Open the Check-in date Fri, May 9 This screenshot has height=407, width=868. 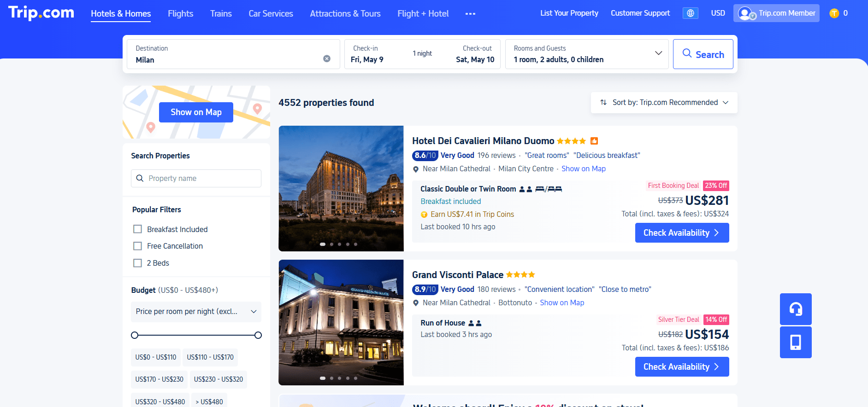(x=367, y=60)
